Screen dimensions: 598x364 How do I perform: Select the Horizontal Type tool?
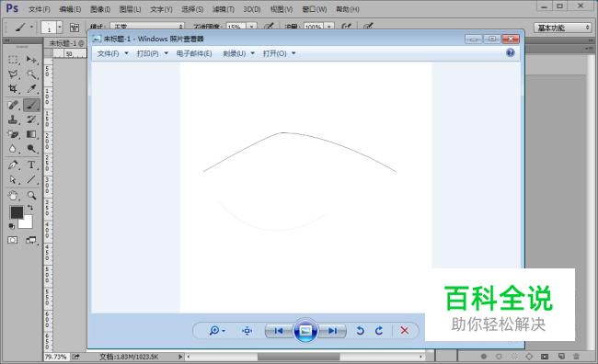(31, 165)
